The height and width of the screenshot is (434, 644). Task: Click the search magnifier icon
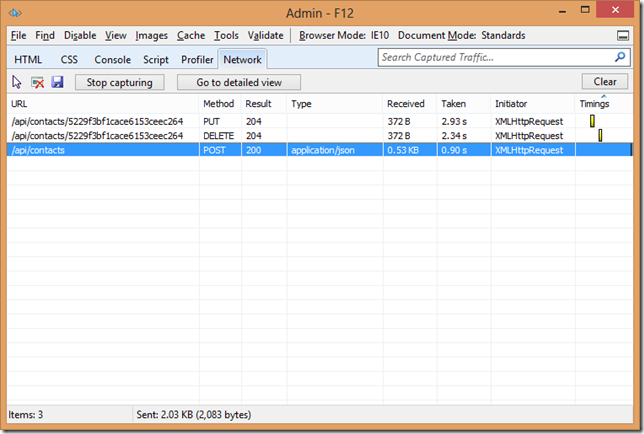point(622,58)
